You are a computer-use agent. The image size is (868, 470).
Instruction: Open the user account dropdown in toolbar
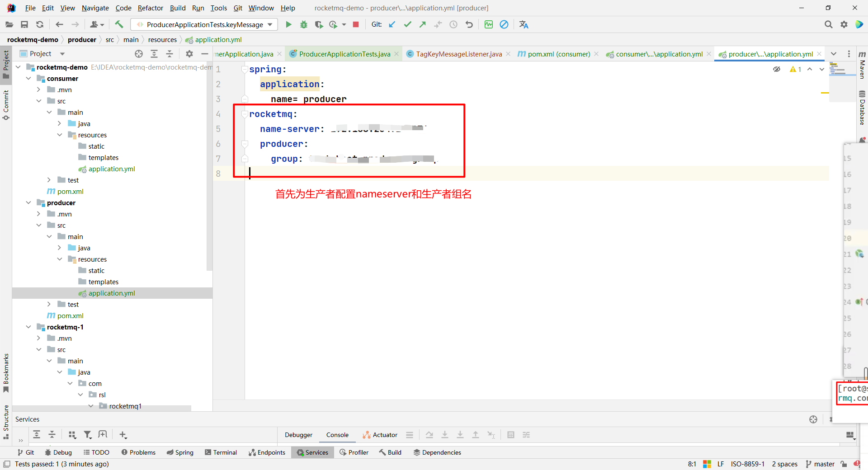97,24
